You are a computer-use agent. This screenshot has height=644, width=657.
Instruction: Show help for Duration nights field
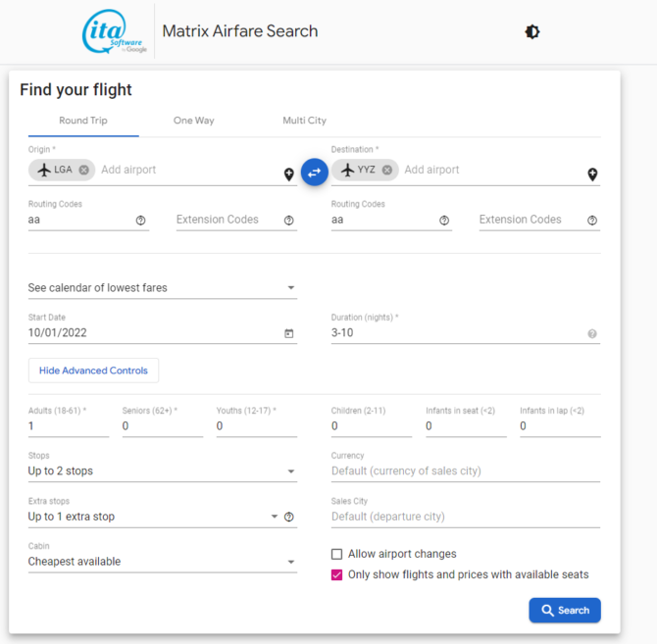coord(592,333)
